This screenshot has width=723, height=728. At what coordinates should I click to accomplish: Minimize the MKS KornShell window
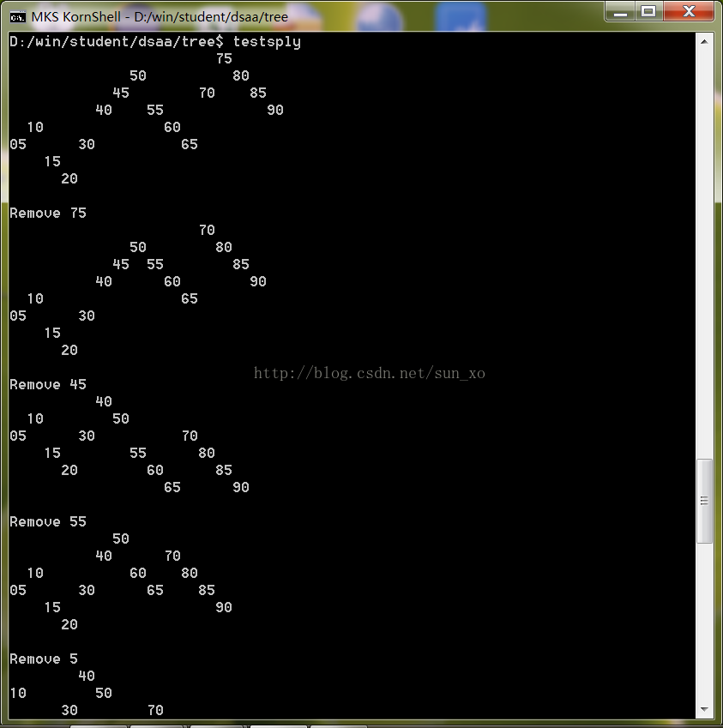click(621, 12)
